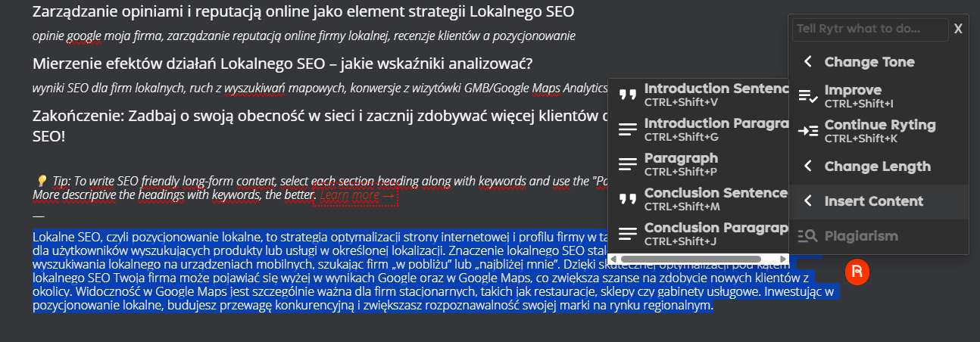The image size is (980, 342).
Task: Click the quote icon beside Conclusion Sentence
Action: pyautogui.click(x=627, y=199)
